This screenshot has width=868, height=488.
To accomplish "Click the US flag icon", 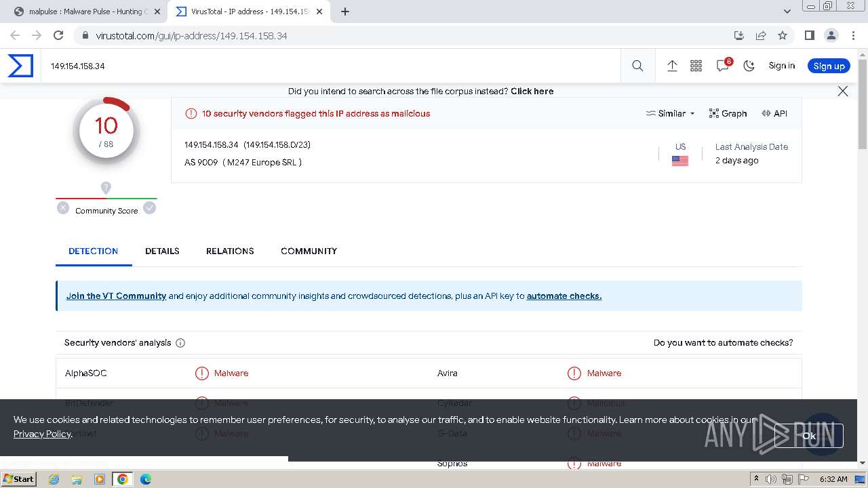I will (x=680, y=161).
